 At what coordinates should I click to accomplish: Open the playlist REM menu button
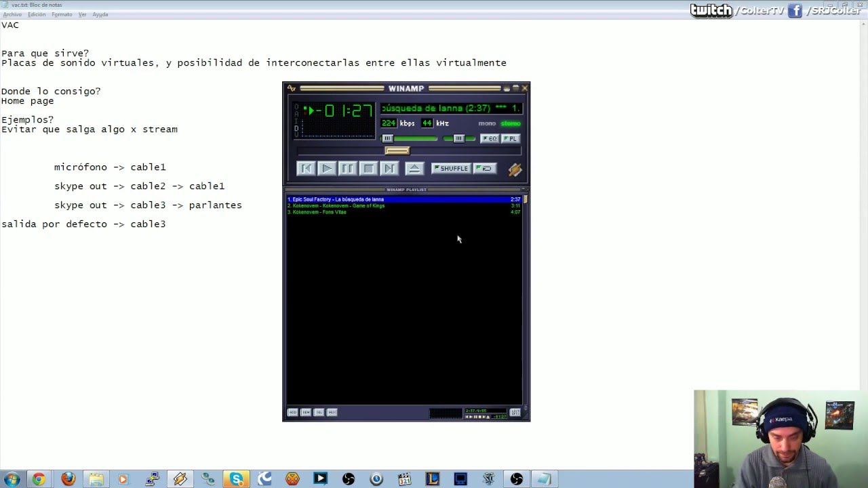click(306, 412)
